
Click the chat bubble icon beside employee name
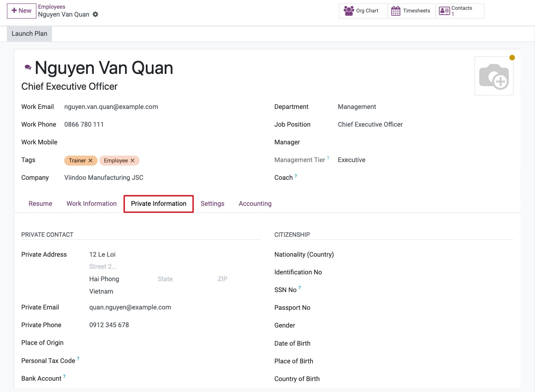(28, 67)
